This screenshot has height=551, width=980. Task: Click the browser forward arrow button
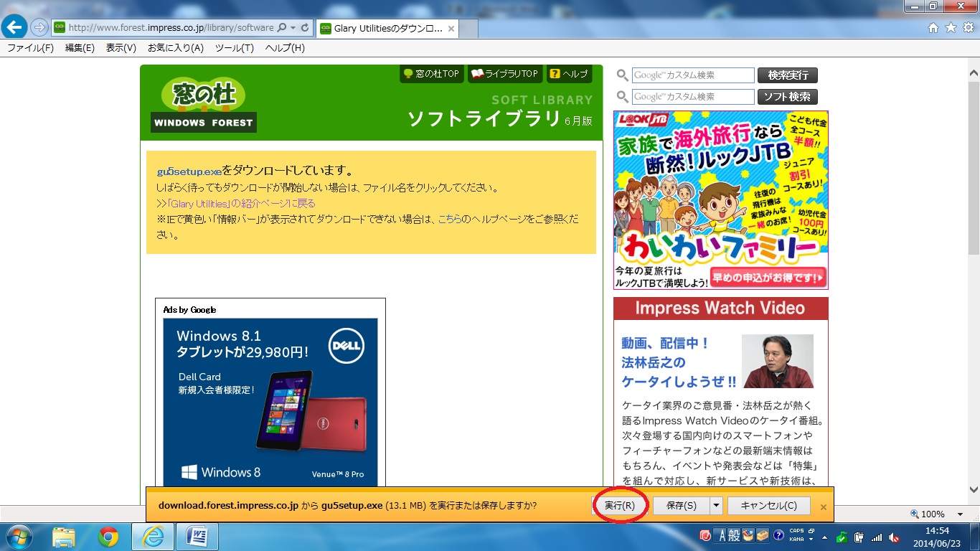[x=39, y=28]
